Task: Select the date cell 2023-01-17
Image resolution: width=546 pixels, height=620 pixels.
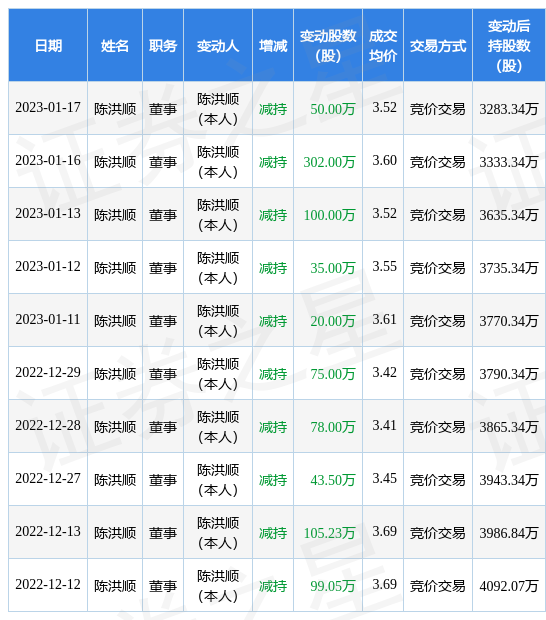Action: pyautogui.click(x=48, y=108)
